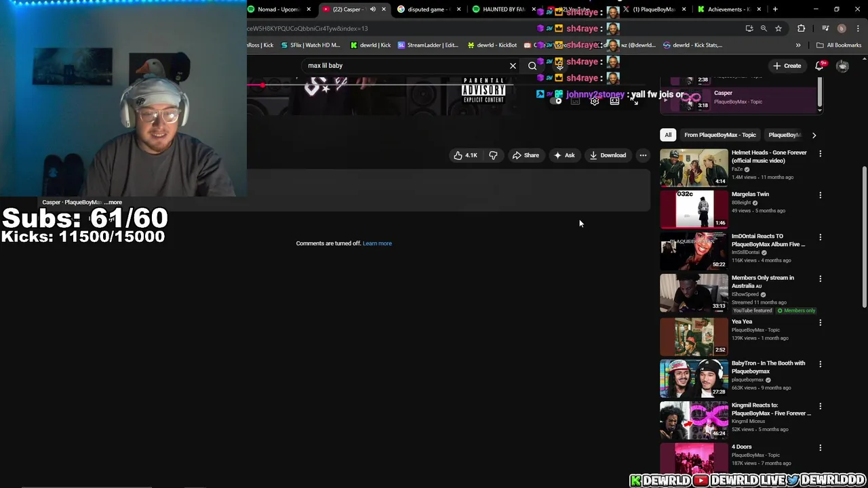Open options for 'Kingmil Reacts to' video

pos(820,406)
